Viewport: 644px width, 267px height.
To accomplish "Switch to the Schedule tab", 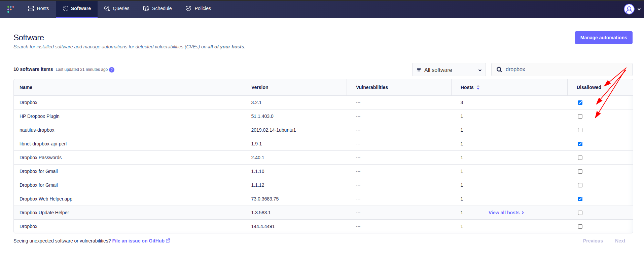I will 157,9.
